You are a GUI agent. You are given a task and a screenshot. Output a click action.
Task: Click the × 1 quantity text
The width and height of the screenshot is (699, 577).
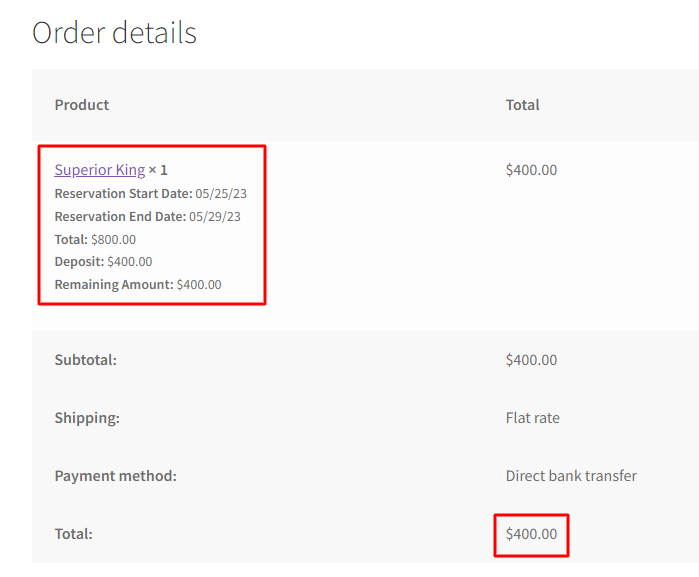158,170
